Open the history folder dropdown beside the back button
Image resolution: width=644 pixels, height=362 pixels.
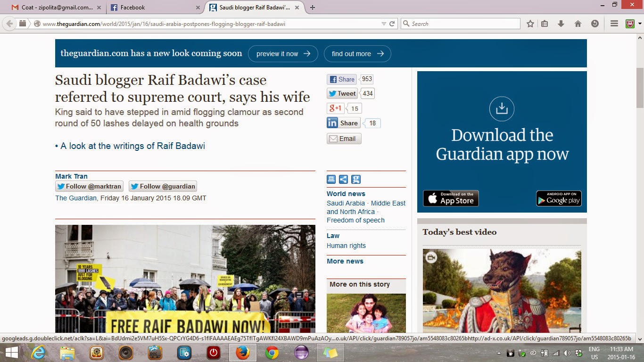(x=23, y=24)
